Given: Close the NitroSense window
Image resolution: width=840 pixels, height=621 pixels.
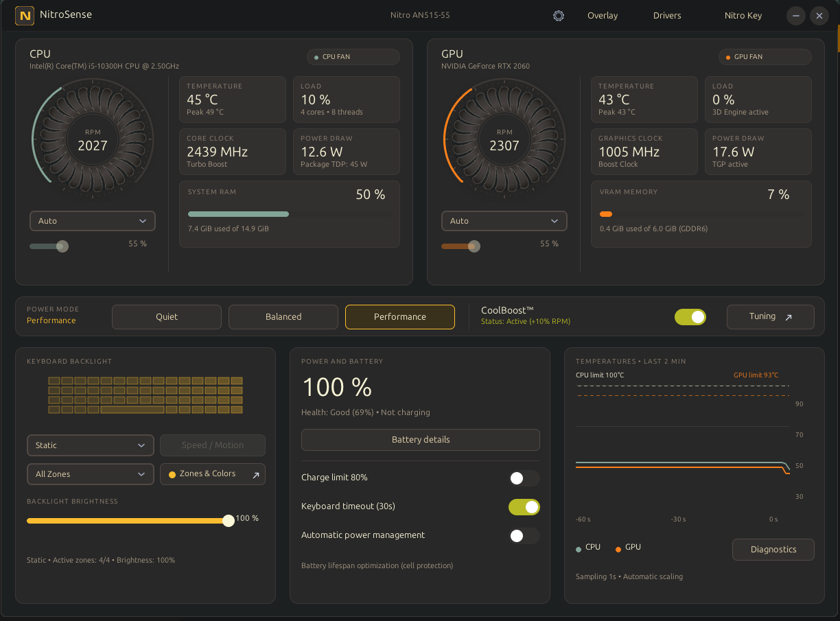Looking at the screenshot, I should 819,16.
